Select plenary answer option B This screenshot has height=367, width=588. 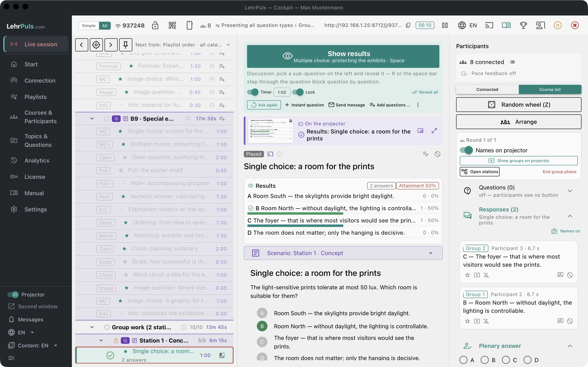click(485, 360)
